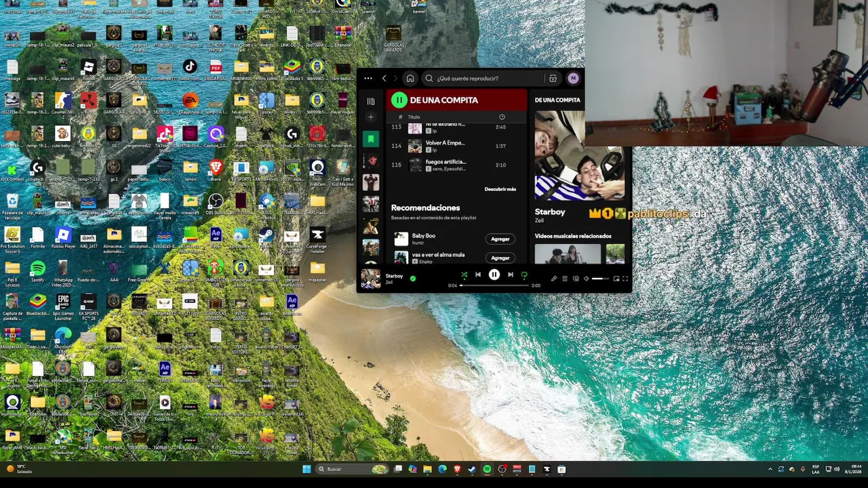Skip to the next track in Spotify
The width and height of the screenshot is (868, 488).
(511, 274)
